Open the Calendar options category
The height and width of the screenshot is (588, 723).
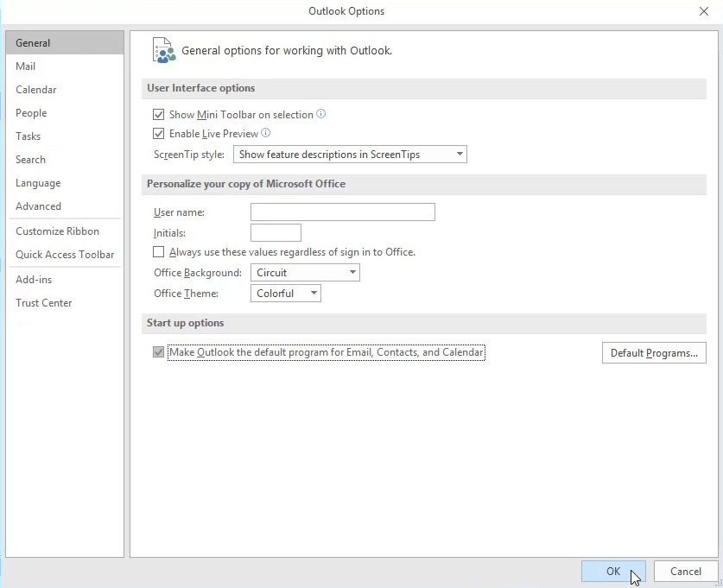pos(65,90)
